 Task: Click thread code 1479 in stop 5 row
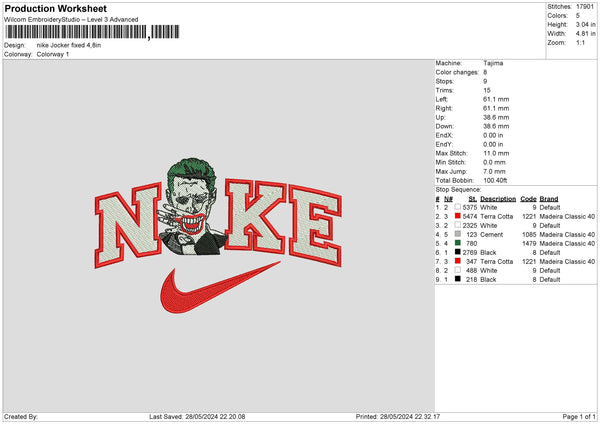[x=529, y=244]
